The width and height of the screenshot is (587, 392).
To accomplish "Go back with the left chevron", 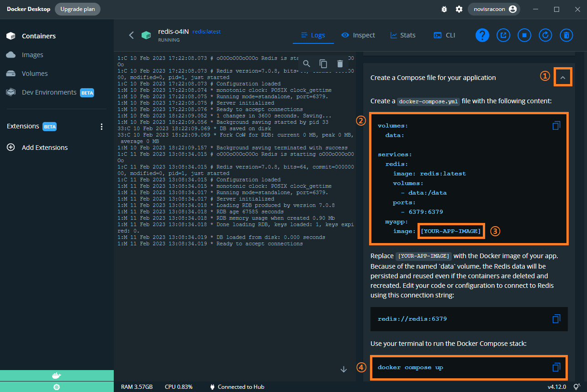I will tap(131, 35).
